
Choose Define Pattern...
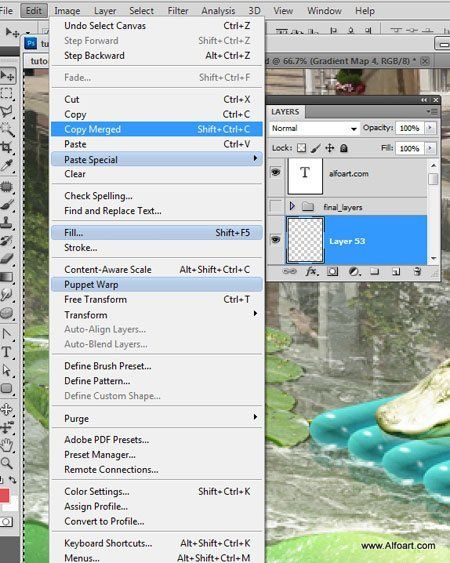click(x=157, y=381)
